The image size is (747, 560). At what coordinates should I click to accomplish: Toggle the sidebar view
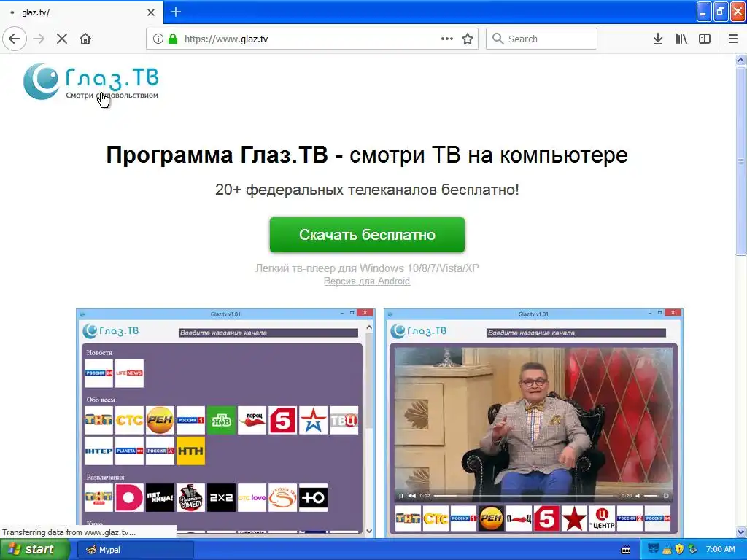[705, 39]
